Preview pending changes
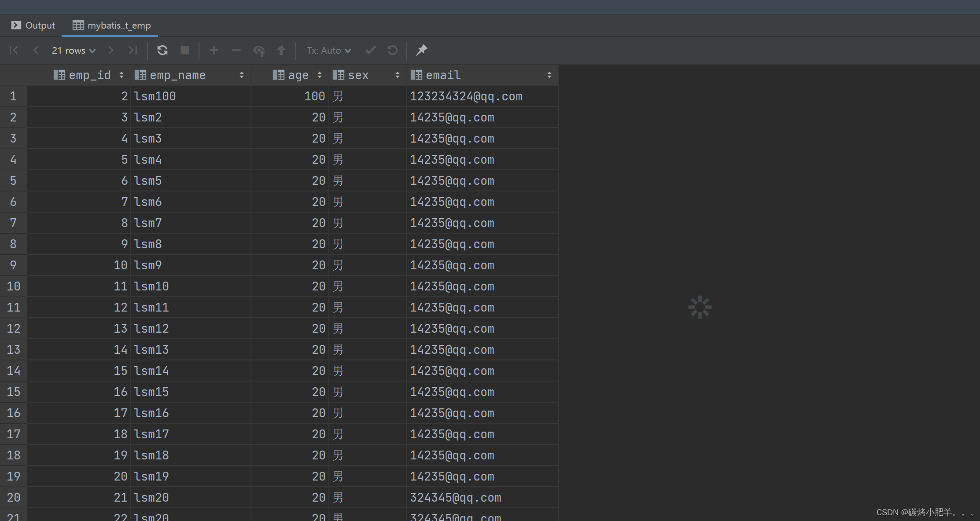The width and height of the screenshot is (980, 521). [x=259, y=51]
